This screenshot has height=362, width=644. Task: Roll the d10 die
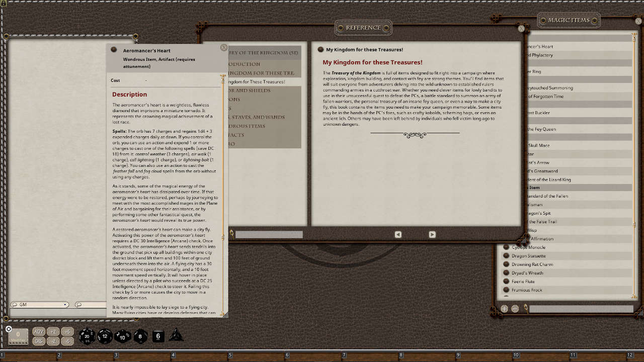(123, 336)
